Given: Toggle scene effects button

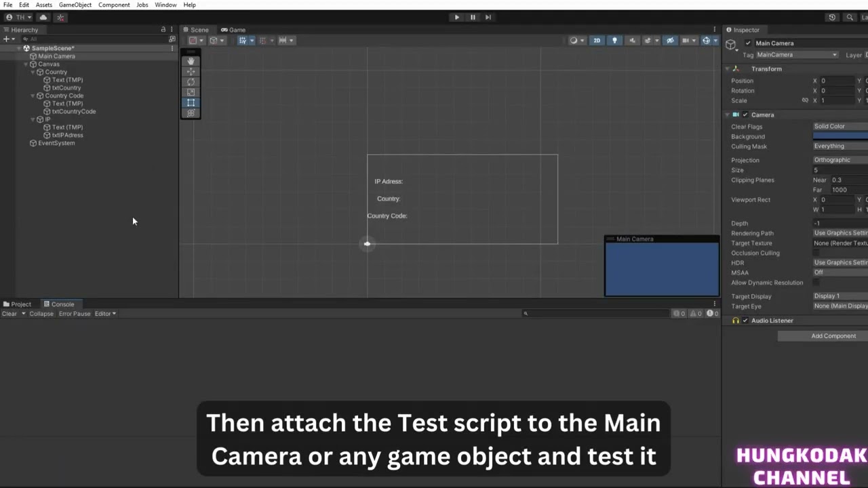Looking at the screenshot, I should point(649,40).
